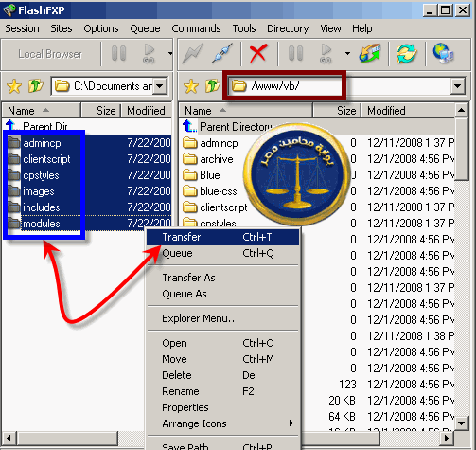Viewport: 476px width, 450px height.
Task: Choose Transfer in the context menu
Action: (x=222, y=237)
